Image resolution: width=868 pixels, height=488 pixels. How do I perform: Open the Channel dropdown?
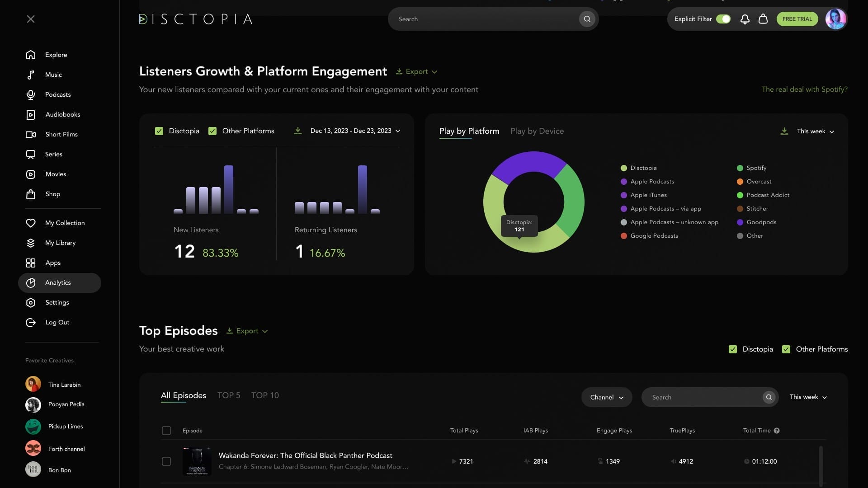coord(606,397)
